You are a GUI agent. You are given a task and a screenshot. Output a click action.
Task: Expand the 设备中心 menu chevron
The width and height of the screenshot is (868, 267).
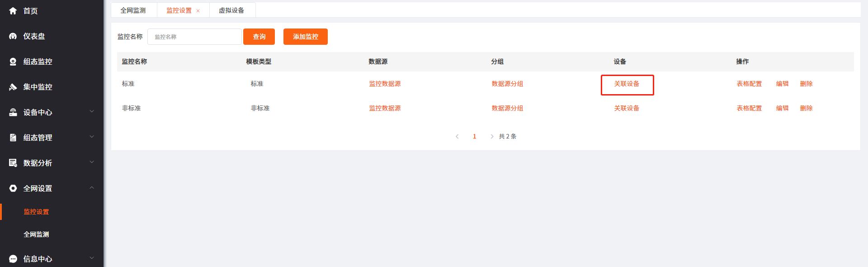(92, 111)
